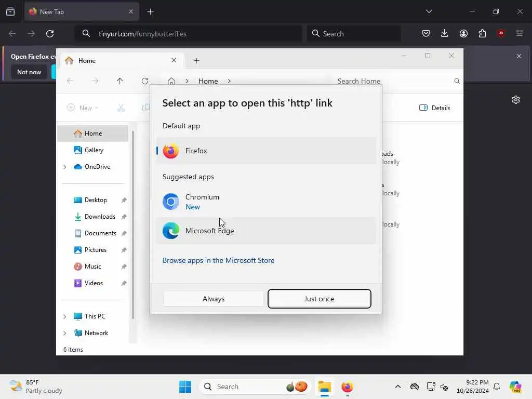This screenshot has height=399, width=532.
Task: Open Firefox recent browsing view icon
Action: tap(10, 11)
